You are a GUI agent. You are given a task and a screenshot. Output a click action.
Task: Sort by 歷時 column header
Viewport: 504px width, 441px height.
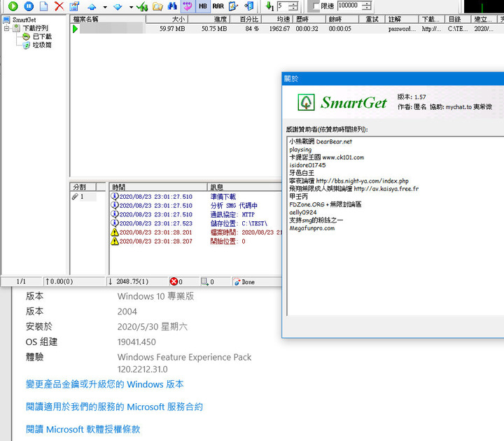[x=309, y=20]
